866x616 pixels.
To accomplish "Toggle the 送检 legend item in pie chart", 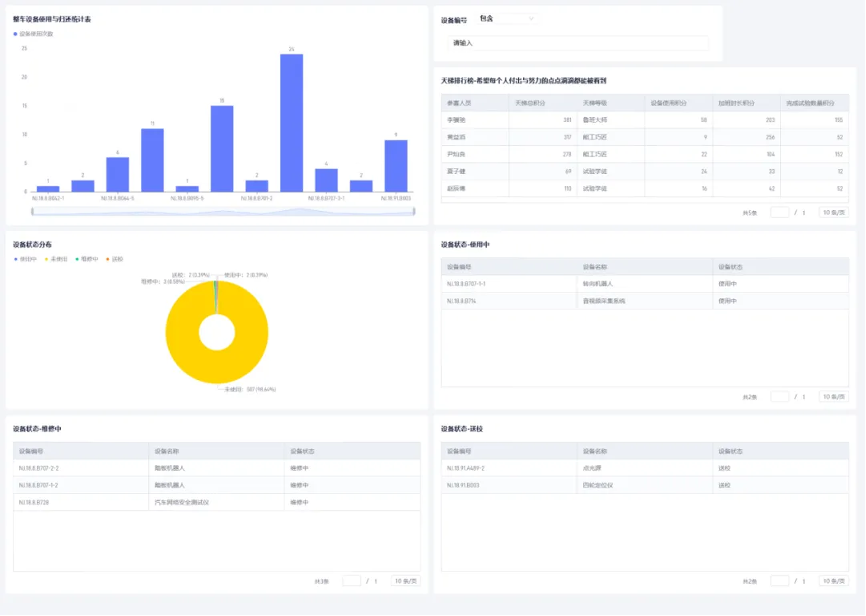I will point(116,259).
